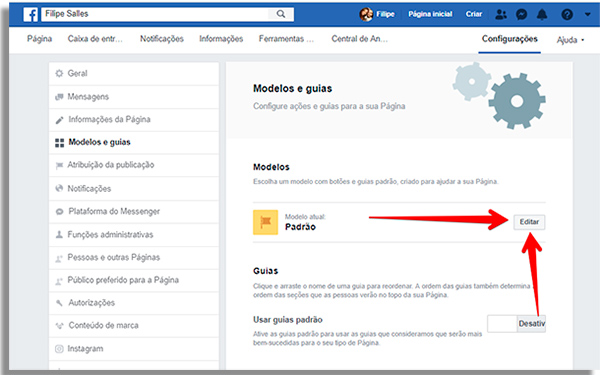The image size is (600, 375).
Task: Click the Instagram camera icon
Action: 59,349
